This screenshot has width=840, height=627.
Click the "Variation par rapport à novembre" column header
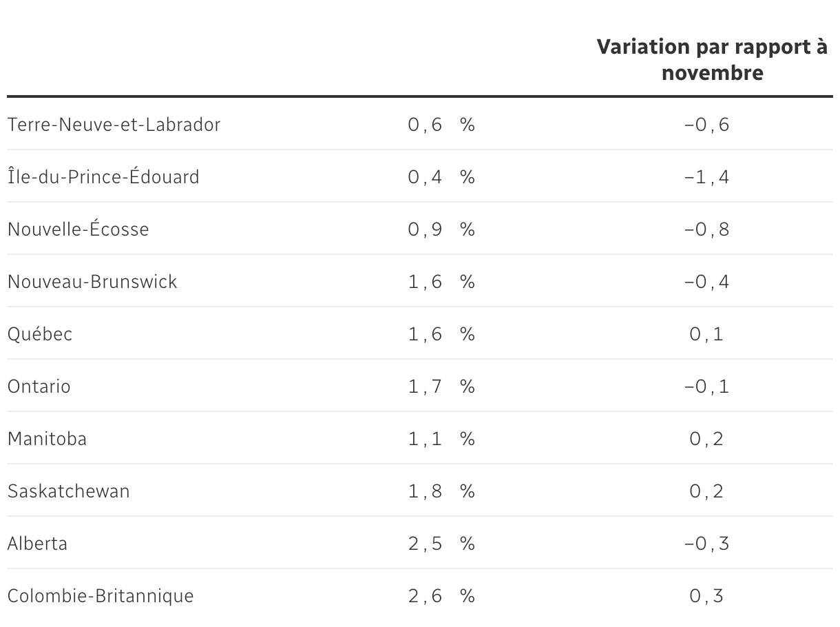[x=712, y=59]
